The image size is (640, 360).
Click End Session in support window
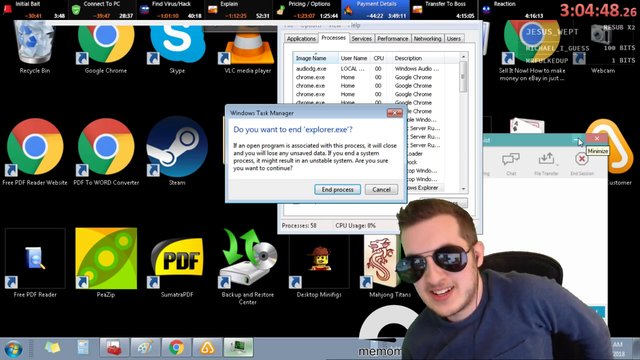click(582, 164)
